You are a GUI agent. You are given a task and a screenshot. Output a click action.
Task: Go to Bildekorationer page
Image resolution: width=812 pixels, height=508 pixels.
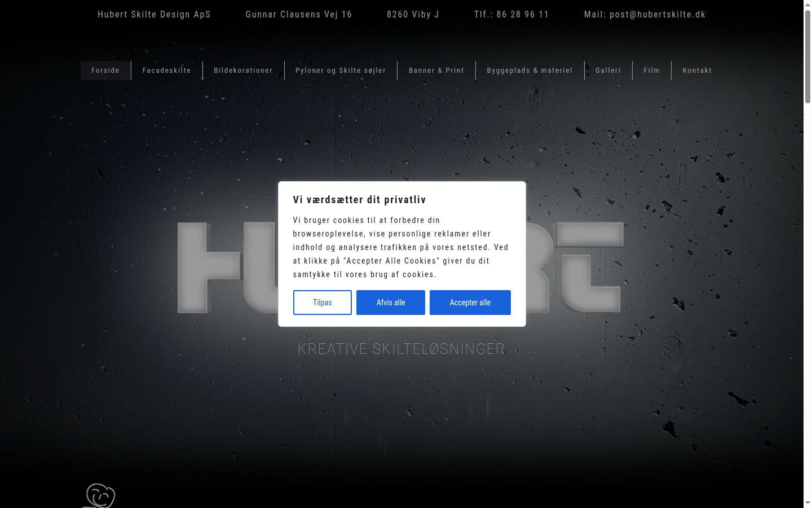coord(243,71)
